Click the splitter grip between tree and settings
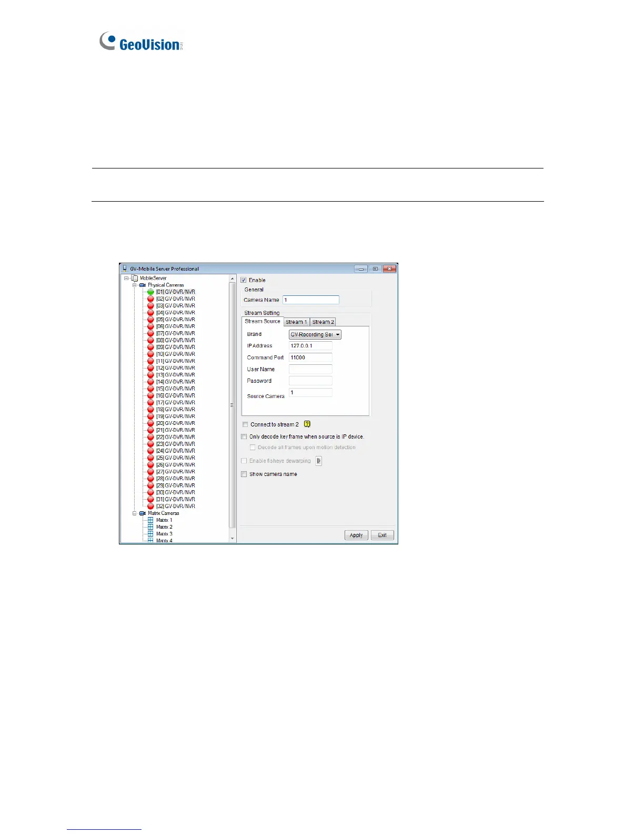 pyautogui.click(x=232, y=405)
